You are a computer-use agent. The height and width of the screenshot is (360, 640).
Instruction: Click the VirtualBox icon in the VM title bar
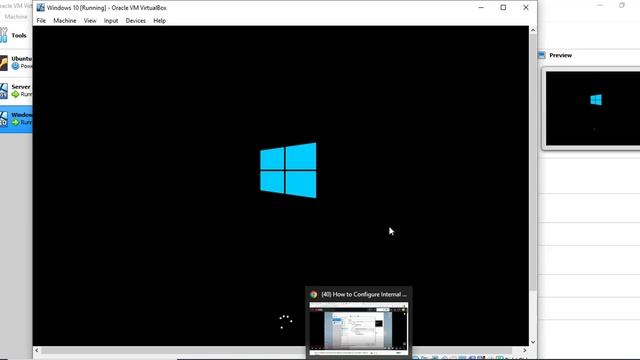point(40,7)
